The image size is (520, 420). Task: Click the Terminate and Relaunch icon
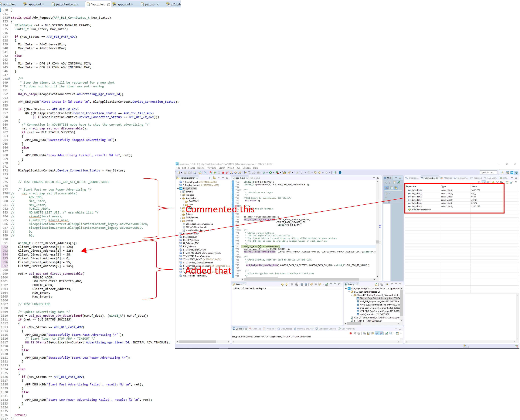(x=211, y=173)
